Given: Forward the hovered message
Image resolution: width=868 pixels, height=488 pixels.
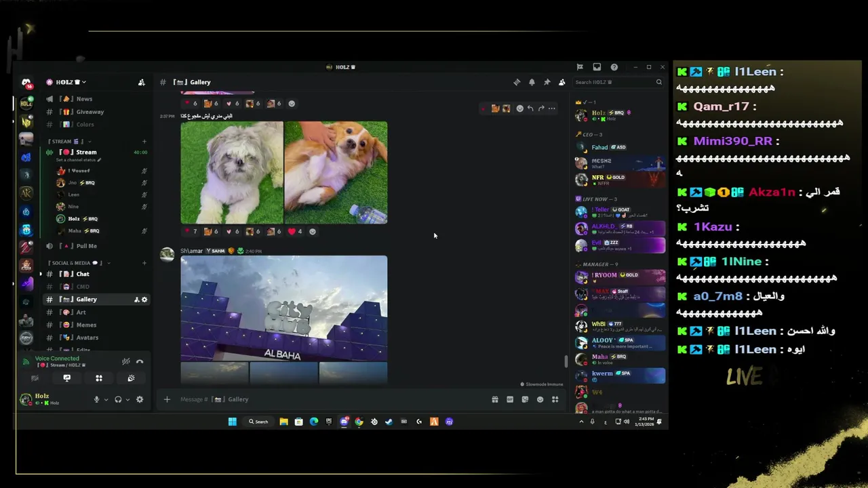Looking at the screenshot, I should [541, 108].
